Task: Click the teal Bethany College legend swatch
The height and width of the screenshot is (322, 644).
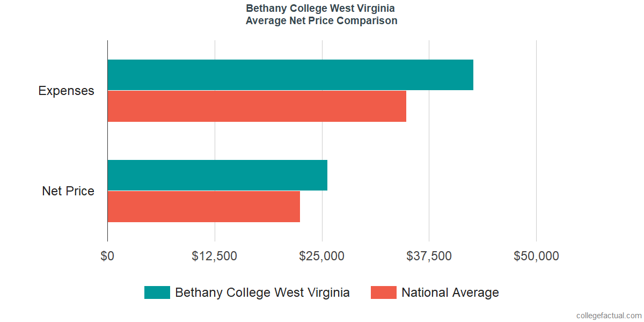Action: click(157, 292)
